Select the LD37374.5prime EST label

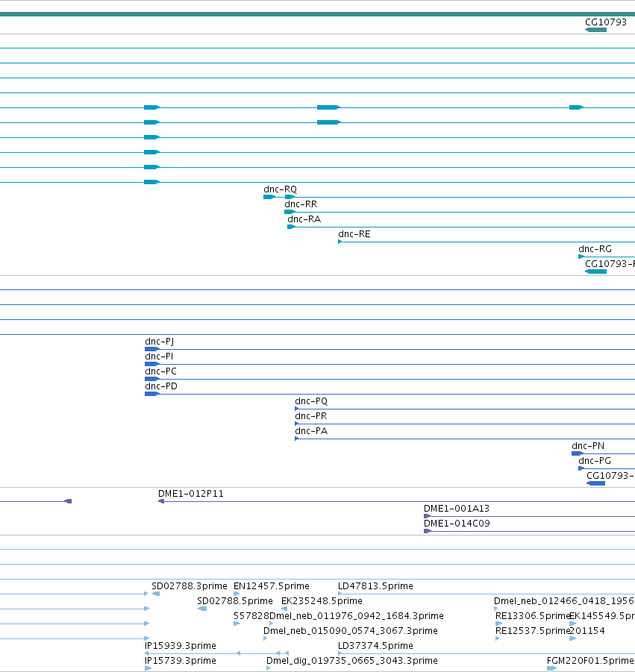(x=375, y=647)
